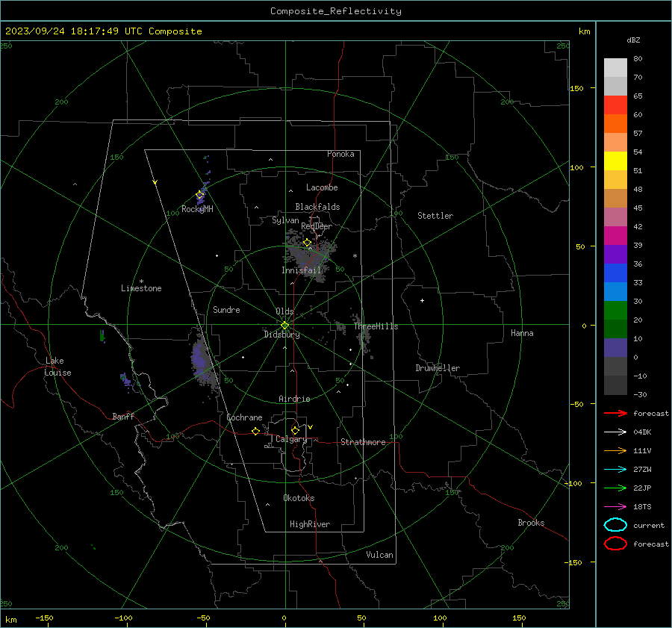Click the green 22JP arrow icon
672x628 pixels.
pos(615,488)
